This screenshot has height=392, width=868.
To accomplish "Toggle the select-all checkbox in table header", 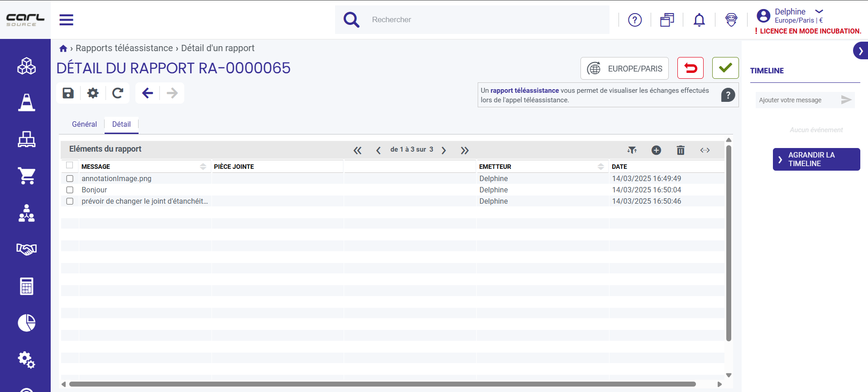I will (70, 165).
